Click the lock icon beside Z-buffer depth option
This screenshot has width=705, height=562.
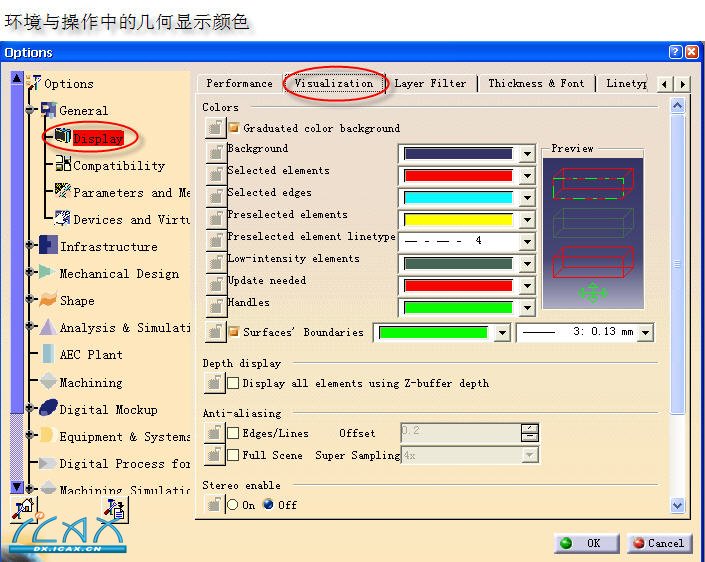214,383
